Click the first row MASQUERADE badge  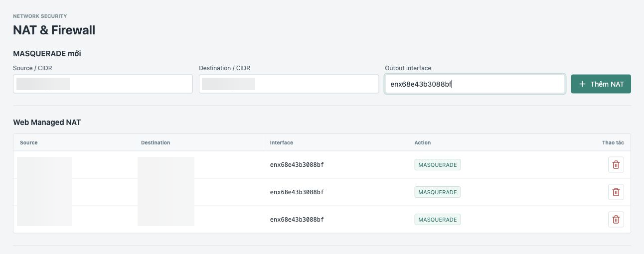point(438,165)
